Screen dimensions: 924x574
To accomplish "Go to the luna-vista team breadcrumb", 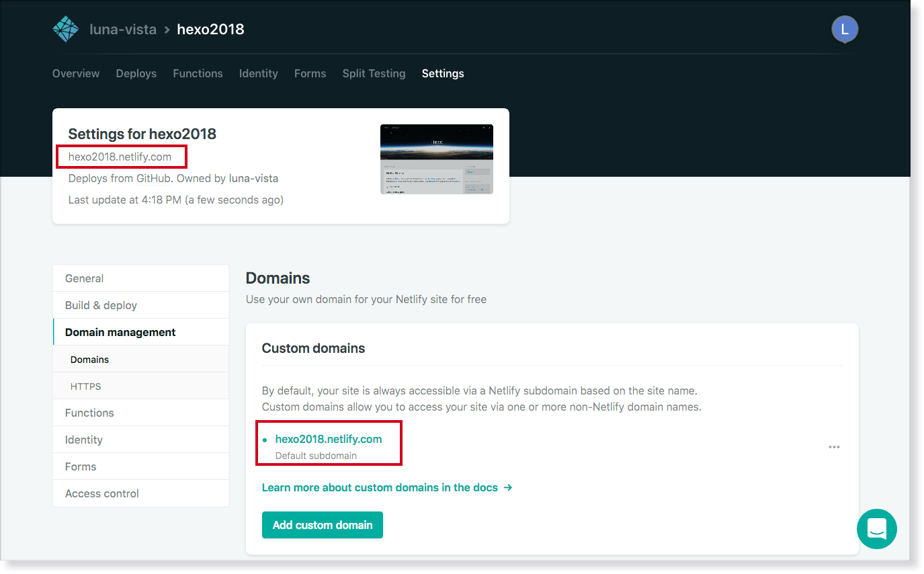I will tap(123, 30).
